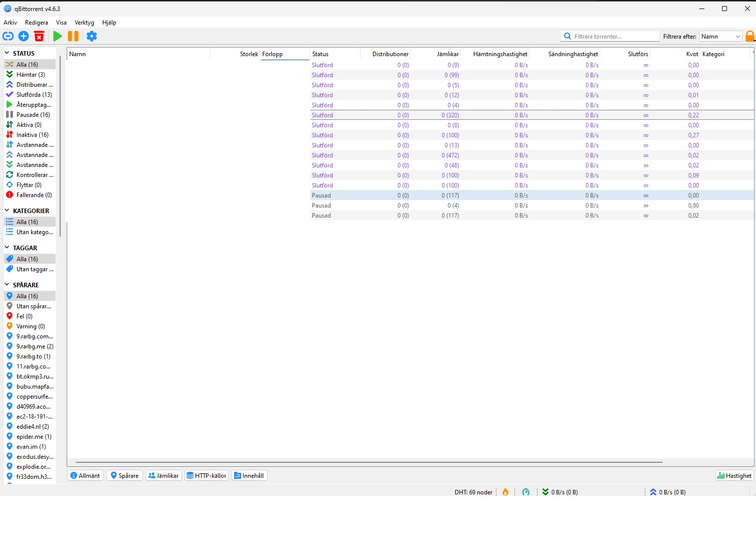Open settings via the gear icon
The height and width of the screenshot is (537, 756).
pyautogui.click(x=91, y=36)
